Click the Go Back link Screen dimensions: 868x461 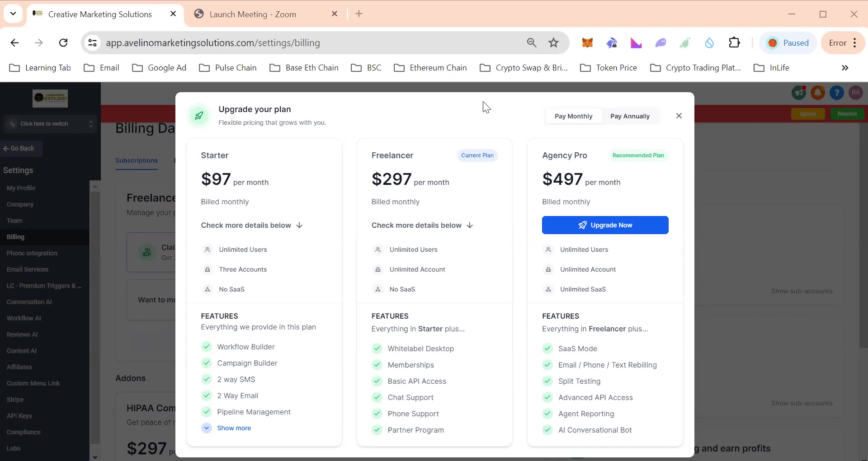point(19,148)
